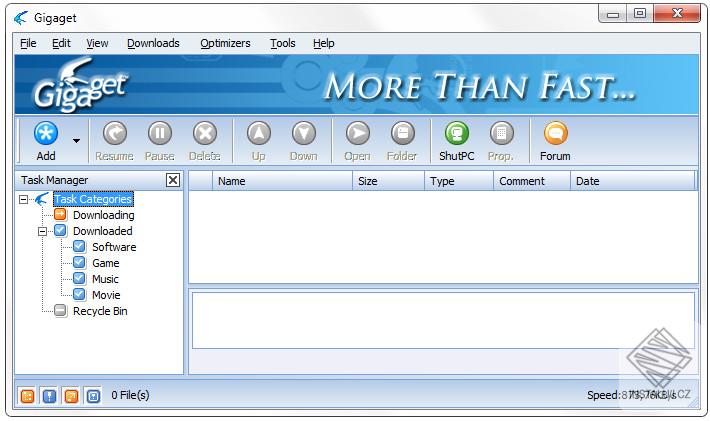The height and width of the screenshot is (421, 710).
Task: Open the Forum toolbar icon
Action: click(556, 134)
